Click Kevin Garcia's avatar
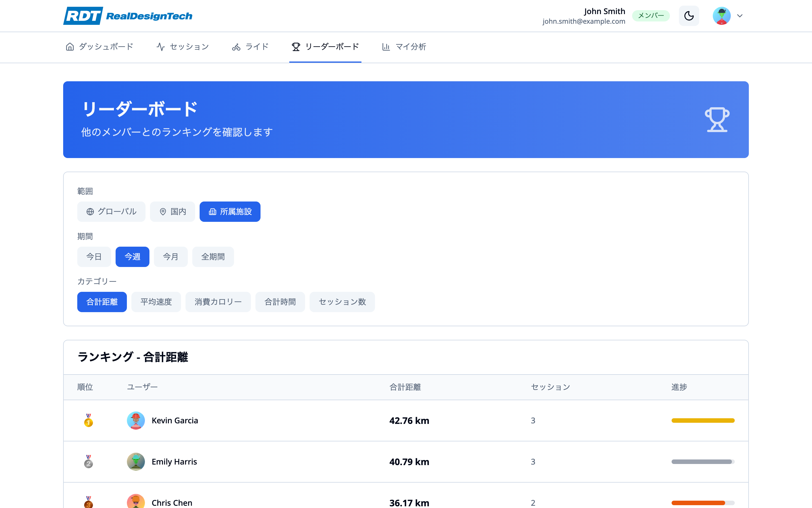812x508 pixels. point(136,420)
